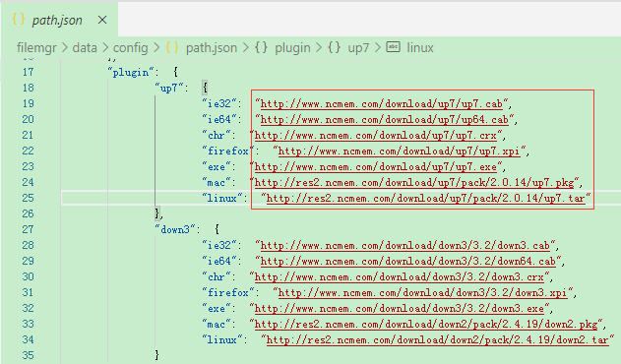The width and height of the screenshot is (621, 364).
Task: Open the up7.xpi URL on line 22
Action: coord(399,151)
